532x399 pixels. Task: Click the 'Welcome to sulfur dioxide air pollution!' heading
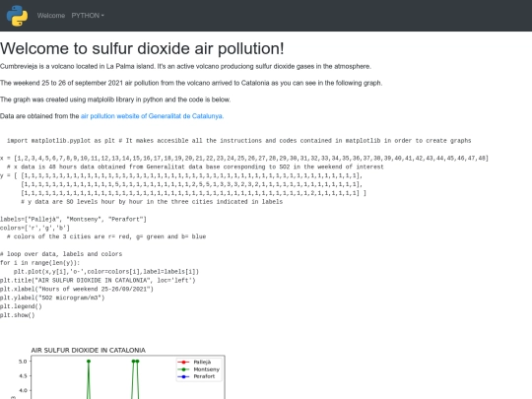pyautogui.click(x=142, y=48)
